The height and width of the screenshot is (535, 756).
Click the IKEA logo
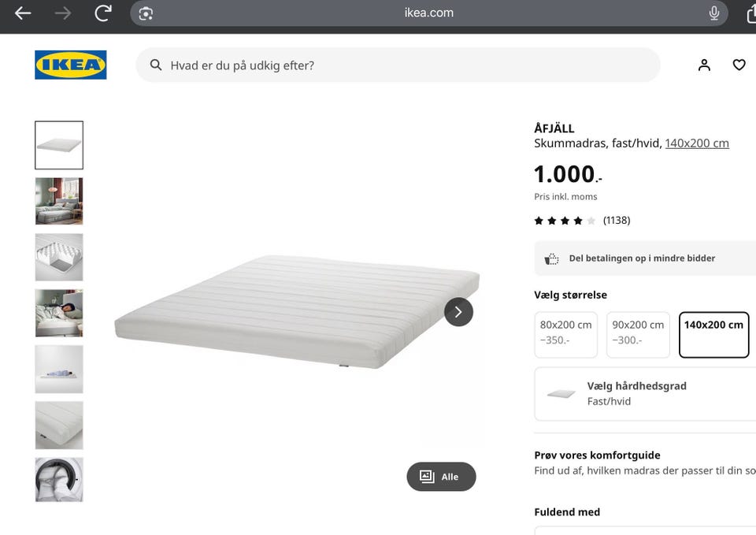pyautogui.click(x=71, y=65)
